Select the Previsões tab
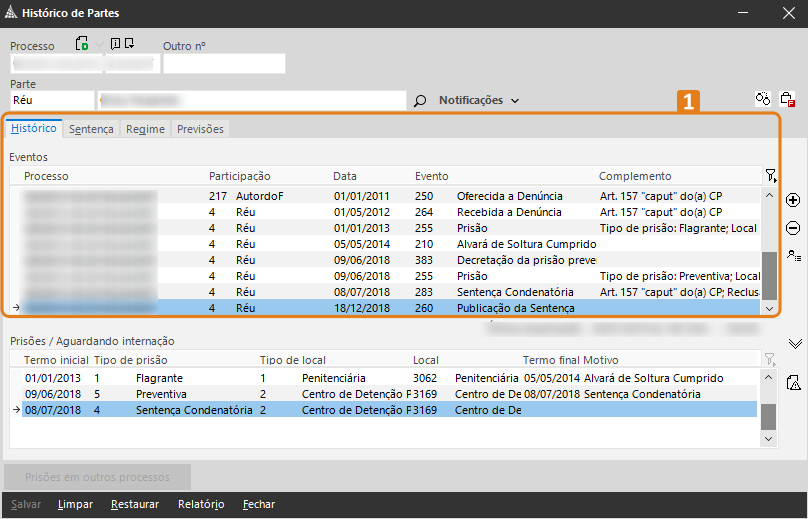 200,129
